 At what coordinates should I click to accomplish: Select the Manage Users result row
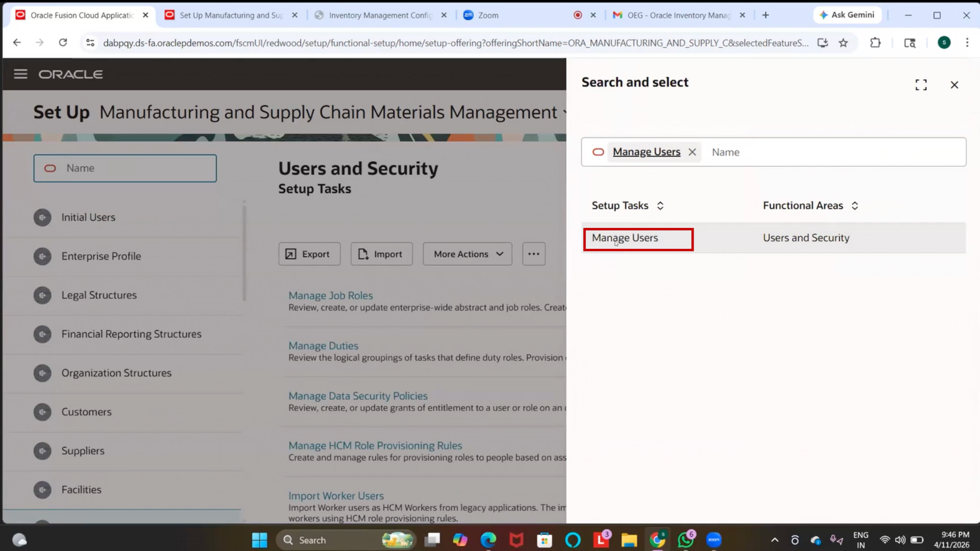tap(773, 238)
